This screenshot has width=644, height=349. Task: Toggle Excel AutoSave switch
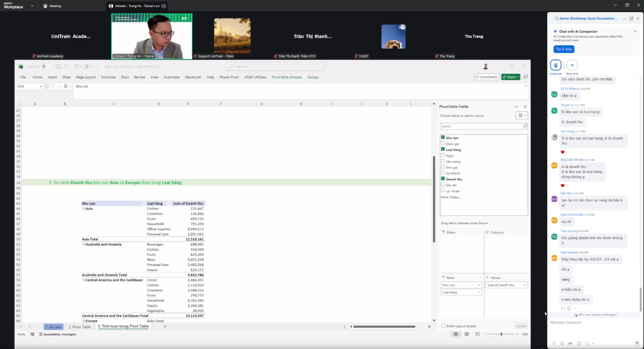(x=47, y=66)
